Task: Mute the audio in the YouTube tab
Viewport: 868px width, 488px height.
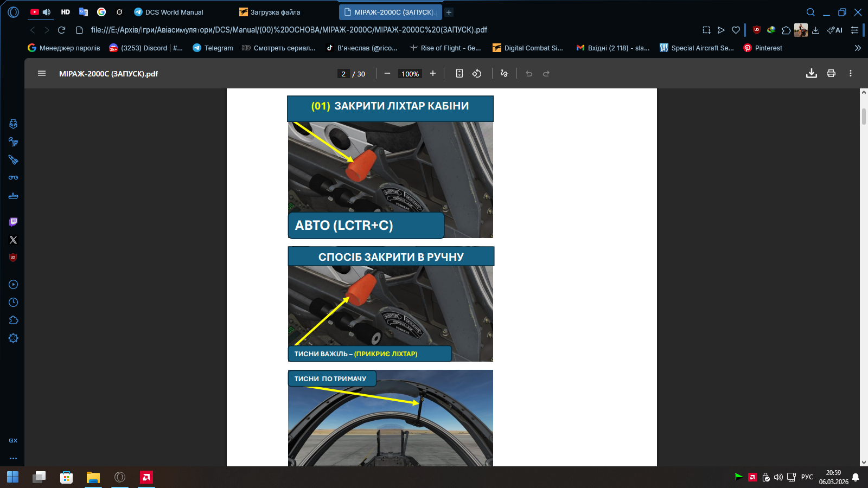Action: (x=47, y=12)
